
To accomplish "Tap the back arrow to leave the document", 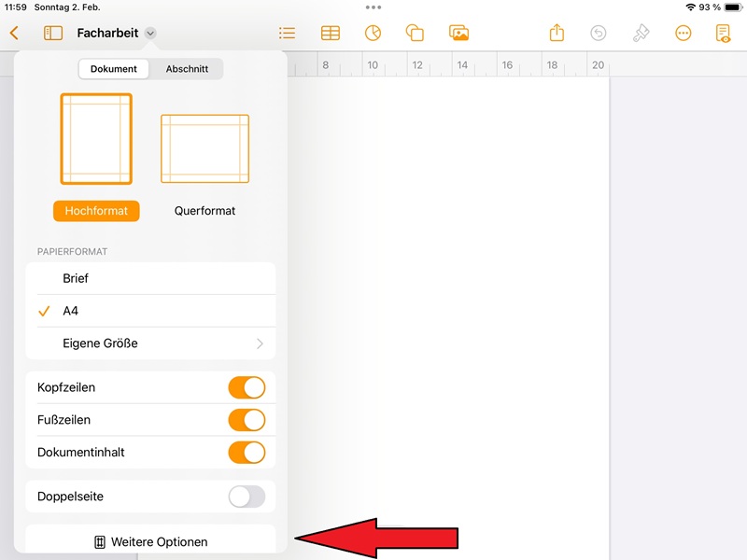I will click(x=14, y=33).
